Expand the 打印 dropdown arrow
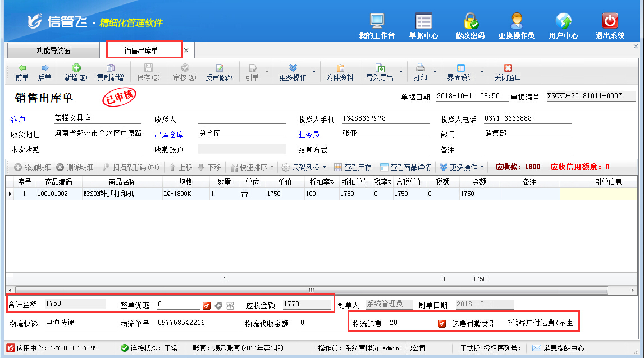This screenshot has width=644, height=358. click(435, 72)
